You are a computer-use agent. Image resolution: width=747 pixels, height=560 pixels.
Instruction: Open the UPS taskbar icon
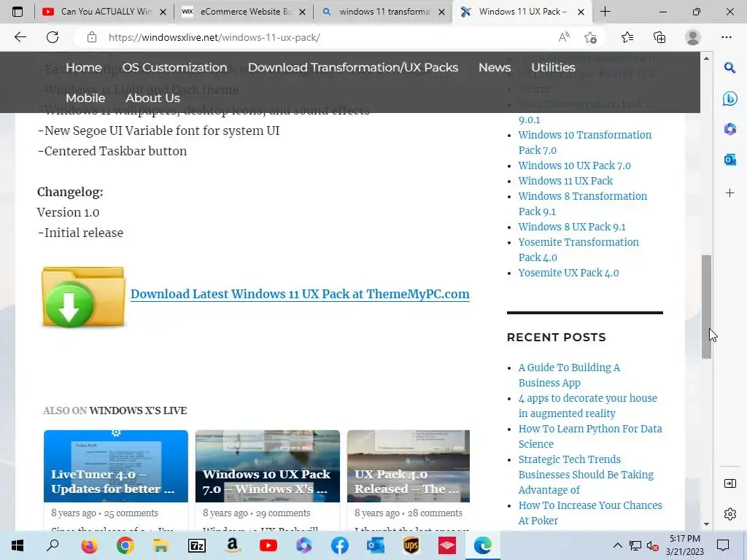(x=411, y=545)
